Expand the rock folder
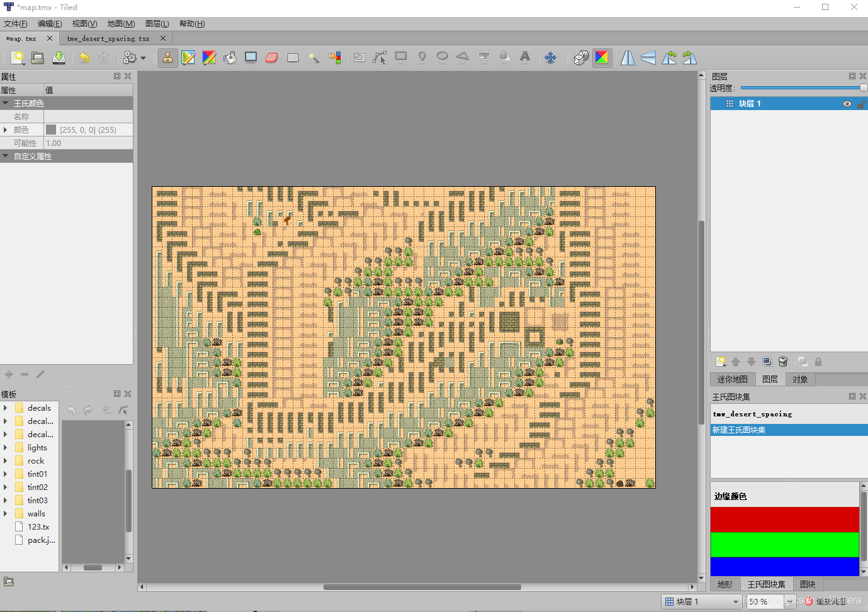 (6, 460)
